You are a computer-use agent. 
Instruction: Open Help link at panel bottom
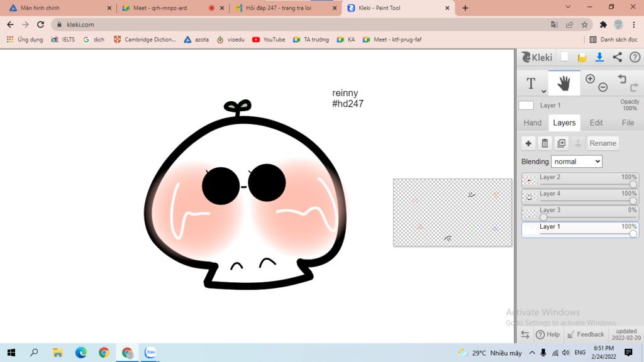[x=548, y=334]
